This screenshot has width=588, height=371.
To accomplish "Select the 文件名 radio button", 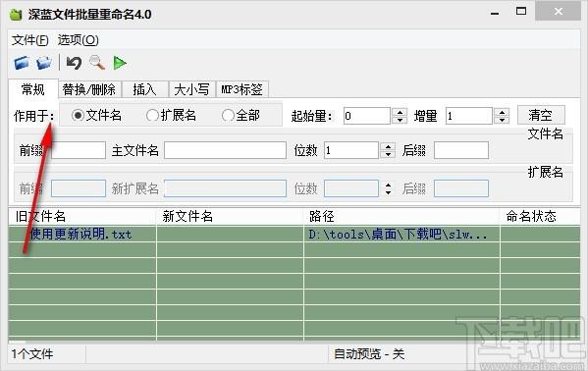I will 96,115.
